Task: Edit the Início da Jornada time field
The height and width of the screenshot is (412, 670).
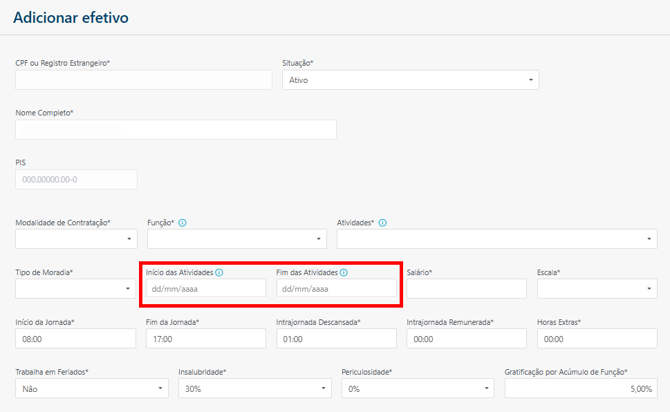Action: [76, 339]
